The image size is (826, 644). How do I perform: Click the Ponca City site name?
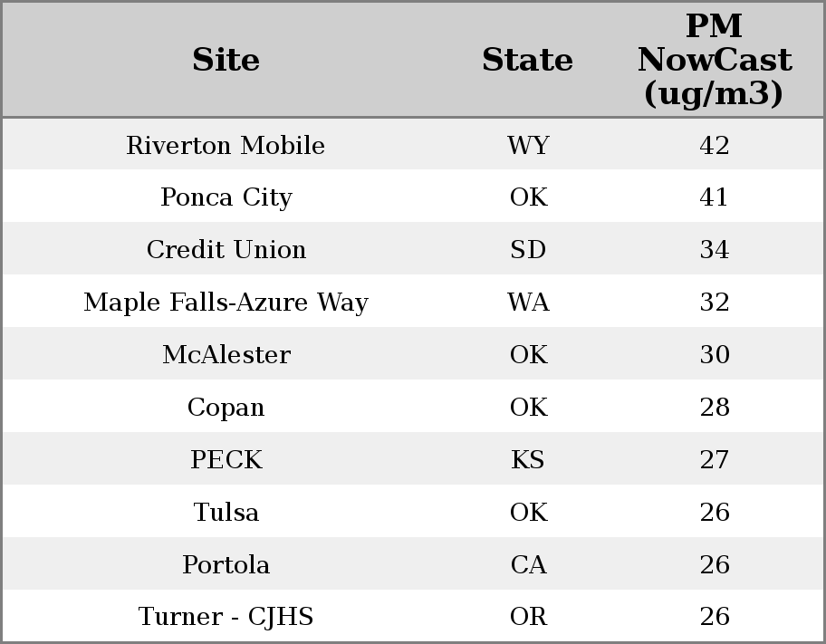[226, 197]
